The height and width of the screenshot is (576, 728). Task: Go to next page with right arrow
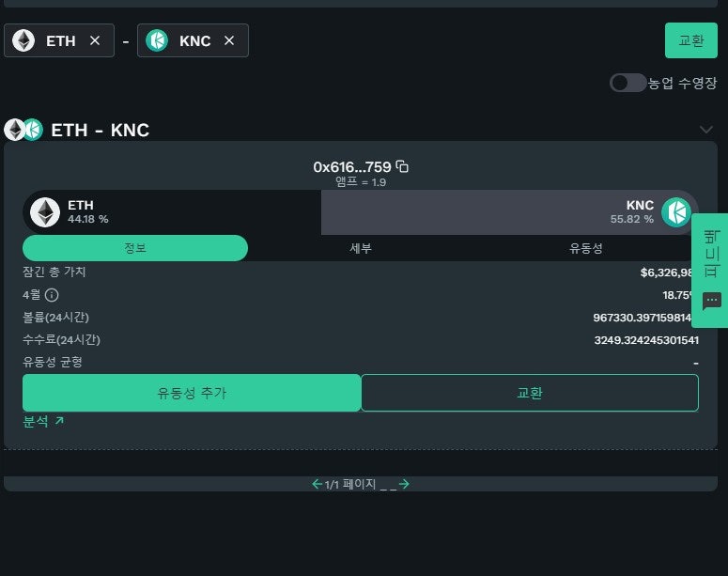[x=404, y=484]
